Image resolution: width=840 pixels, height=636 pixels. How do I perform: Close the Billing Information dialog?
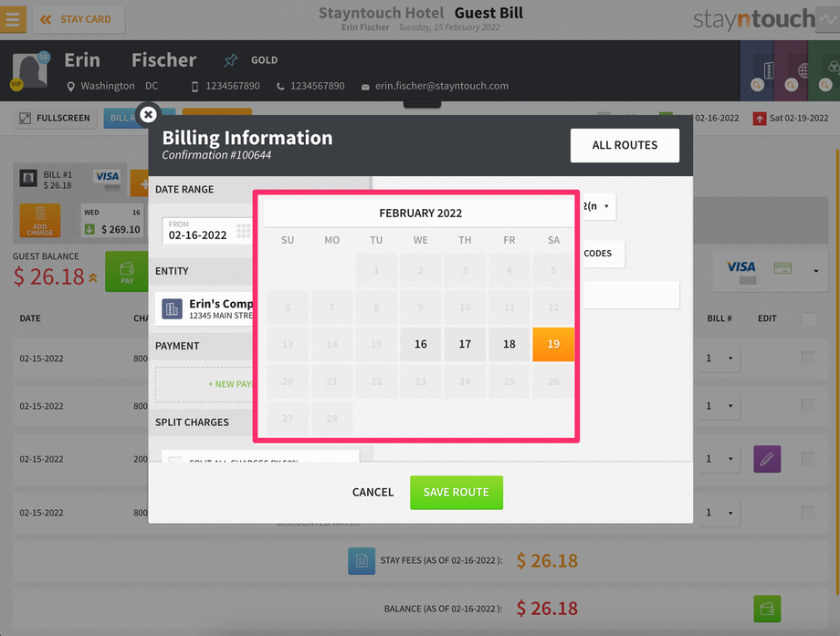[149, 114]
